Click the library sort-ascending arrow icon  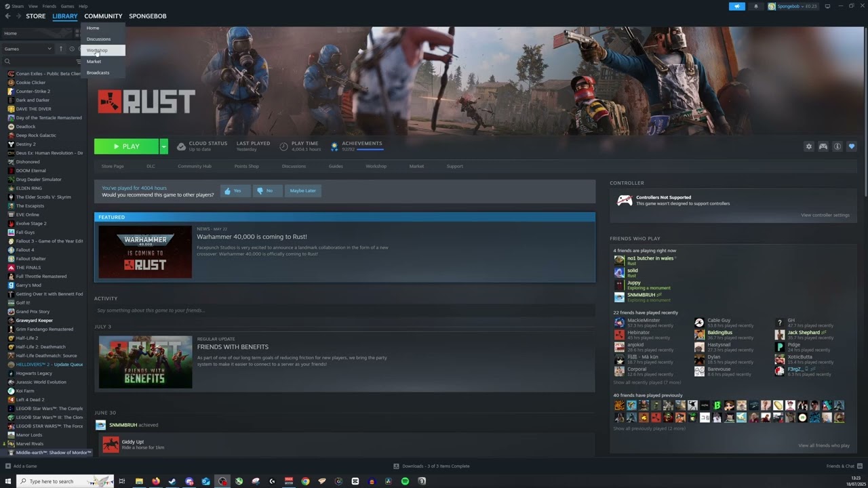tap(60, 49)
